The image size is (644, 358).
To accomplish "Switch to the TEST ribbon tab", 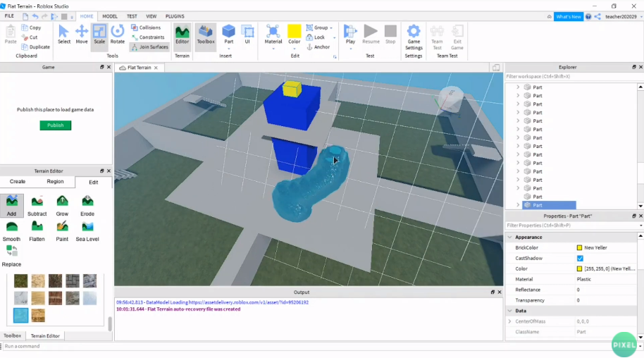I will (132, 16).
